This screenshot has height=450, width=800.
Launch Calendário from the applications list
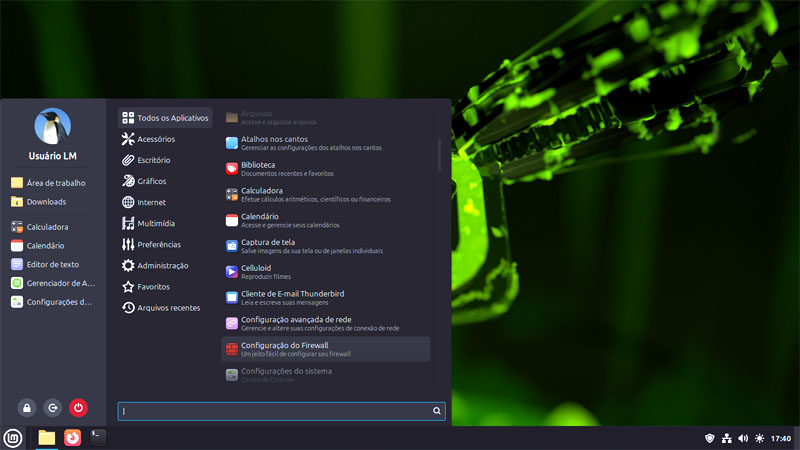pyautogui.click(x=326, y=220)
